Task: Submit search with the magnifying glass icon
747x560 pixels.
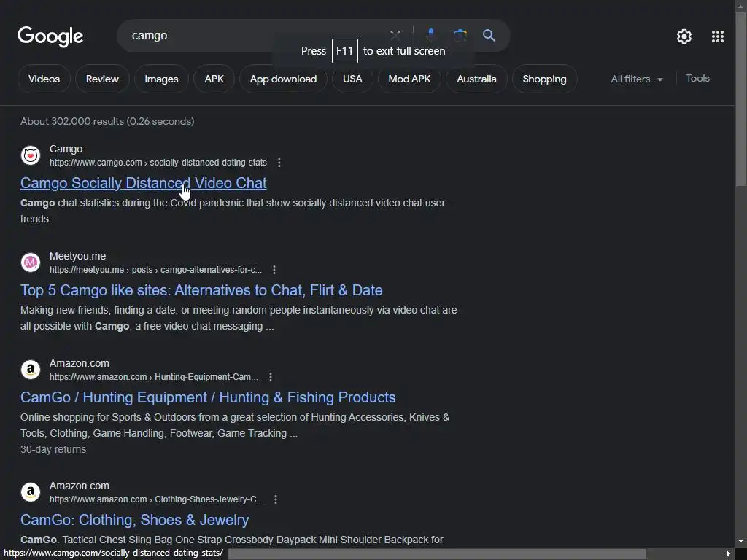Action: [x=489, y=35]
